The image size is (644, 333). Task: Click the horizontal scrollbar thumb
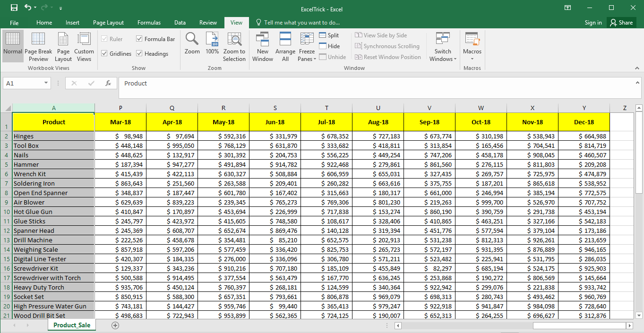coord(579,325)
